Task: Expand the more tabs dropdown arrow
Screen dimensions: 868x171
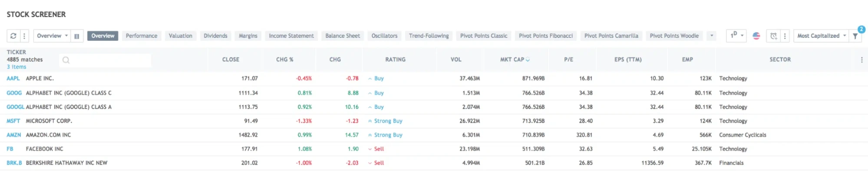Action: [x=711, y=36]
